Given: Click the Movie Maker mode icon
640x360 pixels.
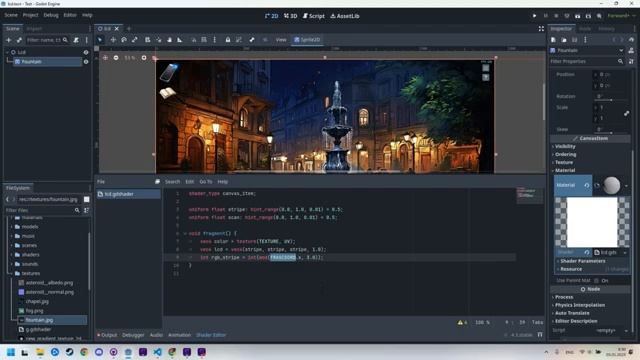Looking at the screenshot, I should tap(599, 16).
